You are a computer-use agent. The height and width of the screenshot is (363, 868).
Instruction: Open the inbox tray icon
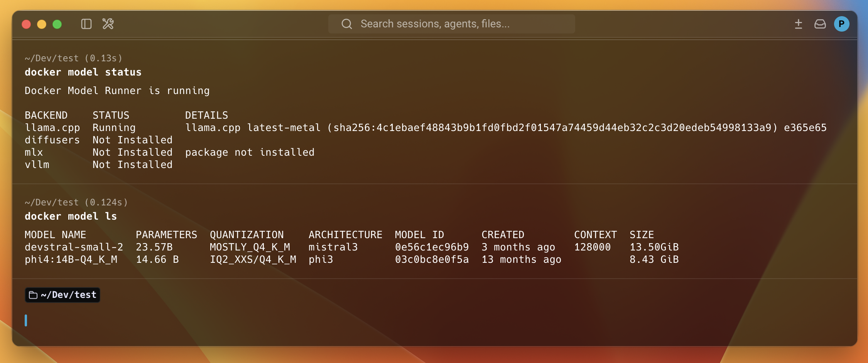tap(820, 24)
